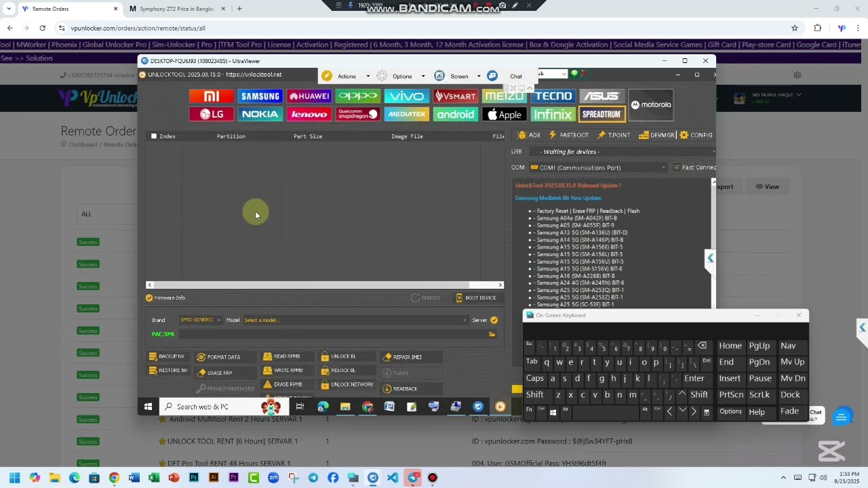
Task: Select the Samsung brand tile
Action: tap(260, 96)
